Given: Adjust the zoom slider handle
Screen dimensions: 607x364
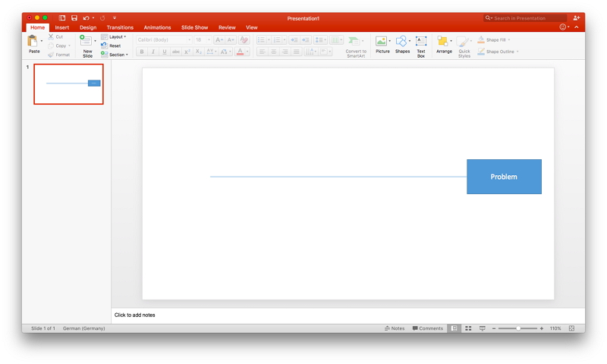Looking at the screenshot, I should pyautogui.click(x=518, y=328).
